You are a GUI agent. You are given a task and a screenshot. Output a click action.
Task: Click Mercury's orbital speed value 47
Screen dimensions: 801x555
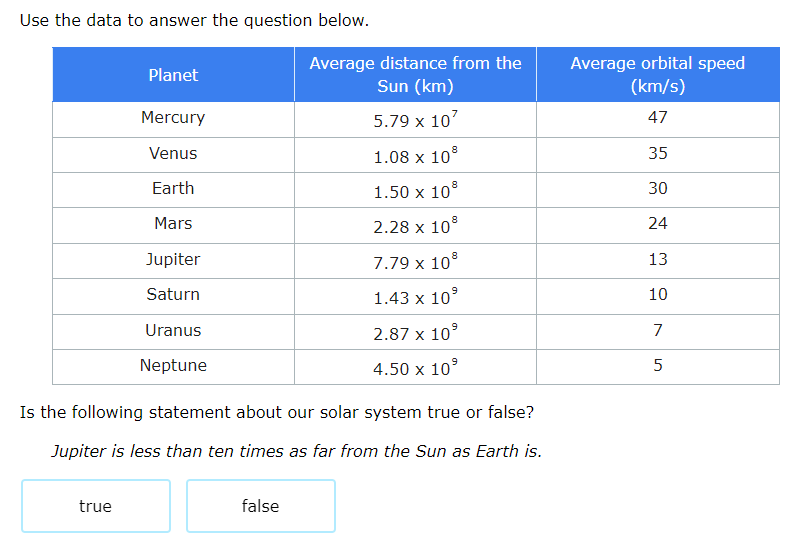(657, 118)
